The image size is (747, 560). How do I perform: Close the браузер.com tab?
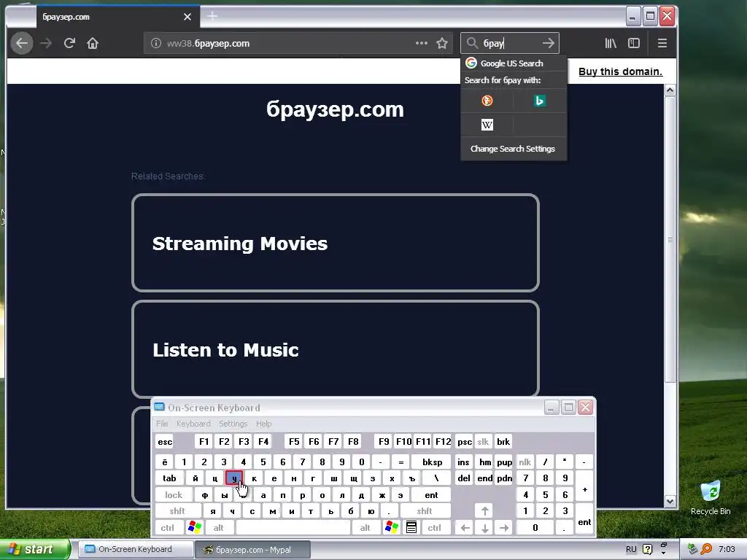tap(187, 17)
